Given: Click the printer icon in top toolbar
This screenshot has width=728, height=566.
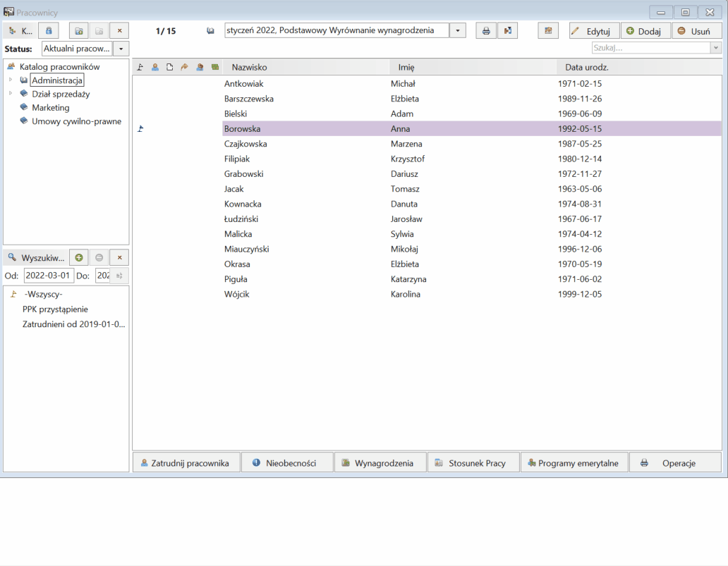Looking at the screenshot, I should click(486, 30).
